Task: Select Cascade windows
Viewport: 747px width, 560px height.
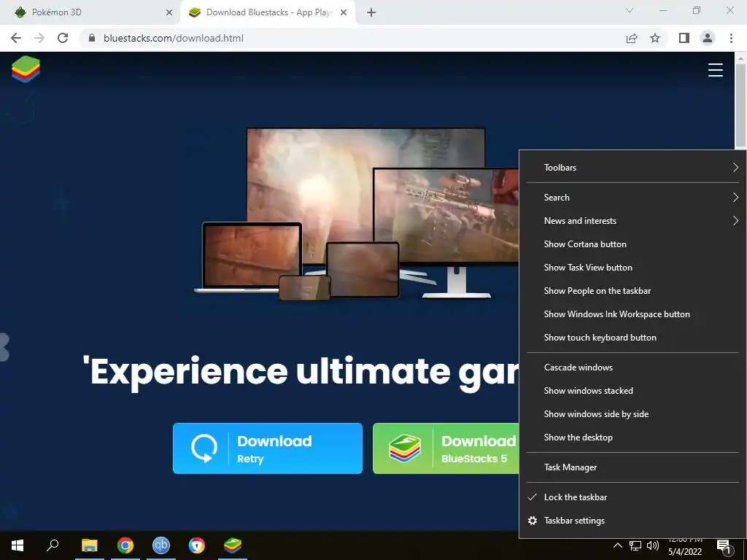Action: click(x=632, y=367)
